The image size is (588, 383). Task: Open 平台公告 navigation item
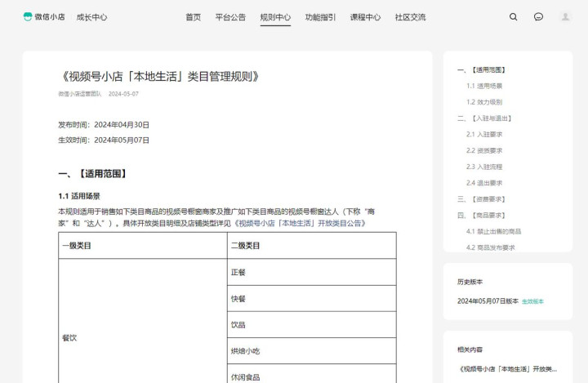tap(230, 17)
